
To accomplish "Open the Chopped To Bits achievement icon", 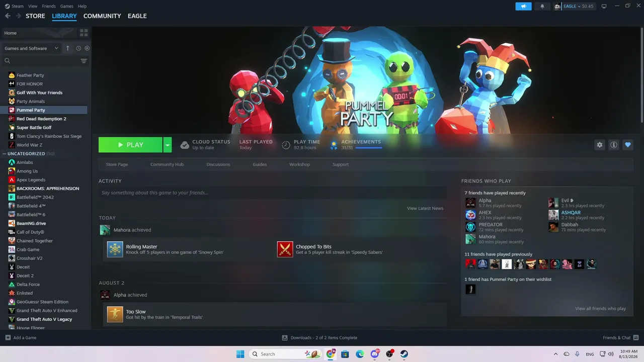I will [285, 249].
